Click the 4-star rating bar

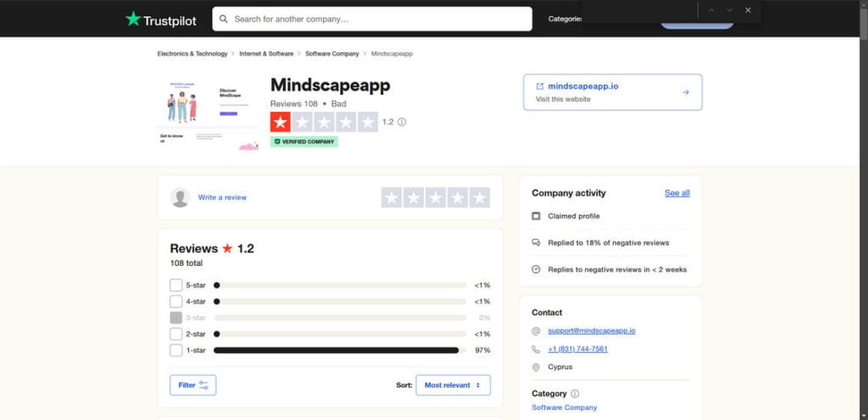click(x=340, y=301)
